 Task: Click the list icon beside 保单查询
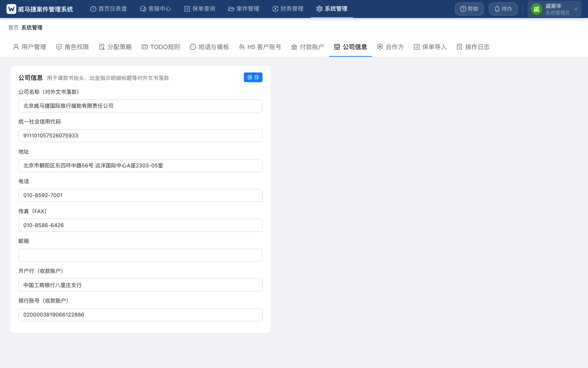(x=187, y=9)
